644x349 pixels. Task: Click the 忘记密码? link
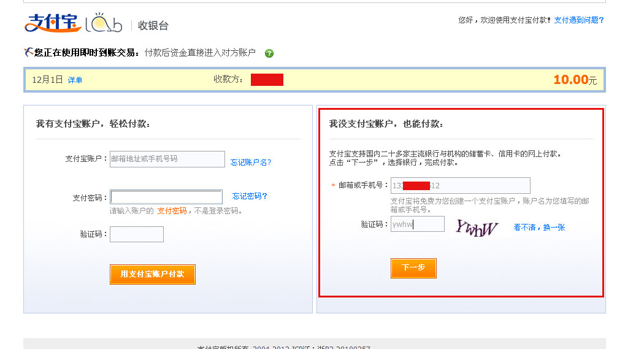(249, 196)
